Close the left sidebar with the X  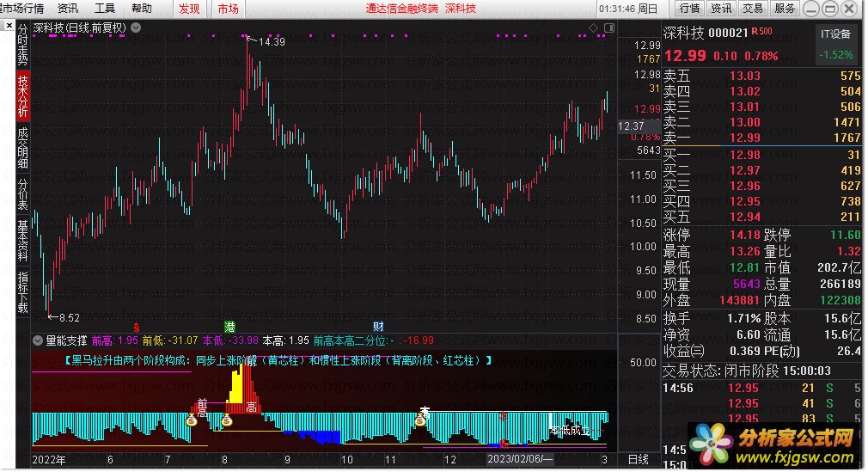pos(9,26)
